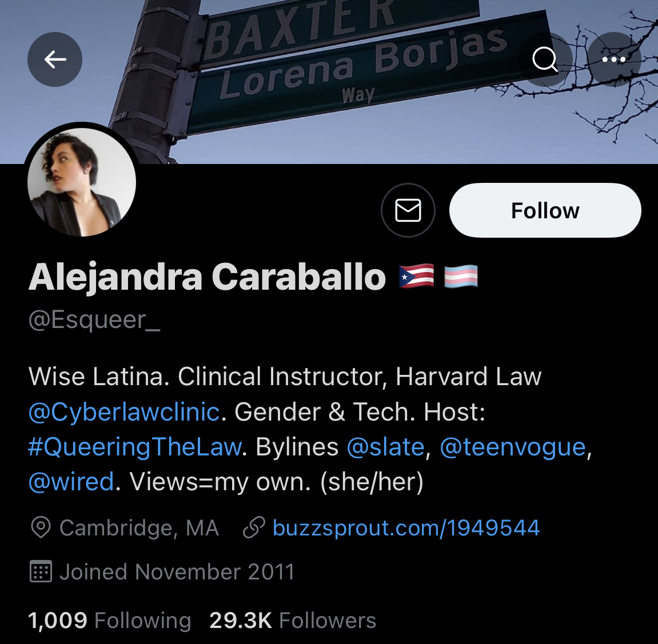
Task: Click the location pin icon
Action: (41, 527)
